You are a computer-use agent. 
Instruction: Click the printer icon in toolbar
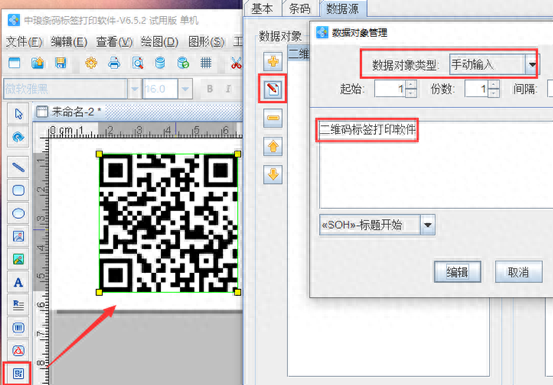coord(114,63)
